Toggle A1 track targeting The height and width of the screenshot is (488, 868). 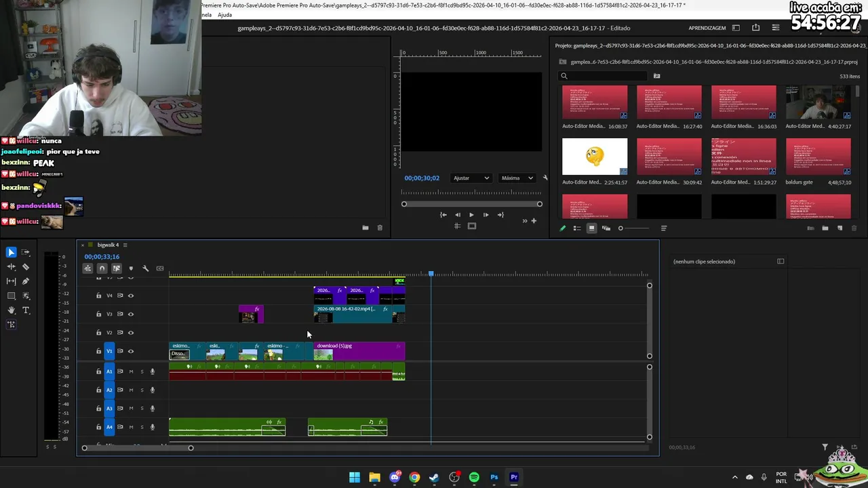click(109, 371)
